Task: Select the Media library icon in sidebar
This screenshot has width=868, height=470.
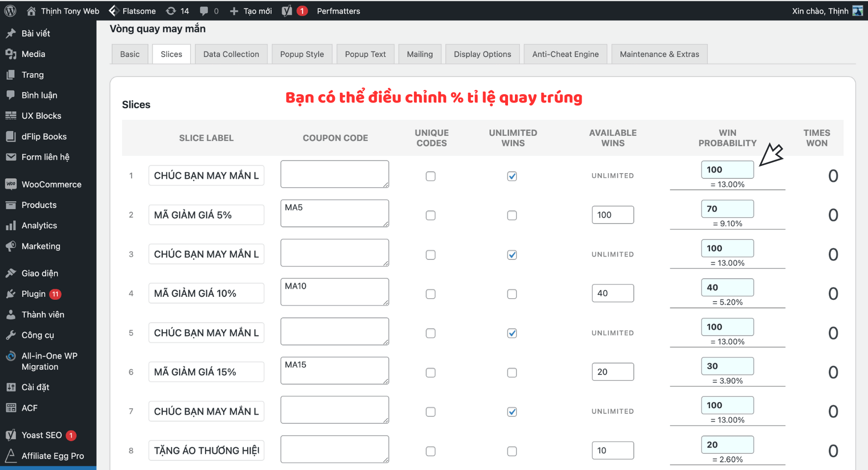Action: [11, 54]
